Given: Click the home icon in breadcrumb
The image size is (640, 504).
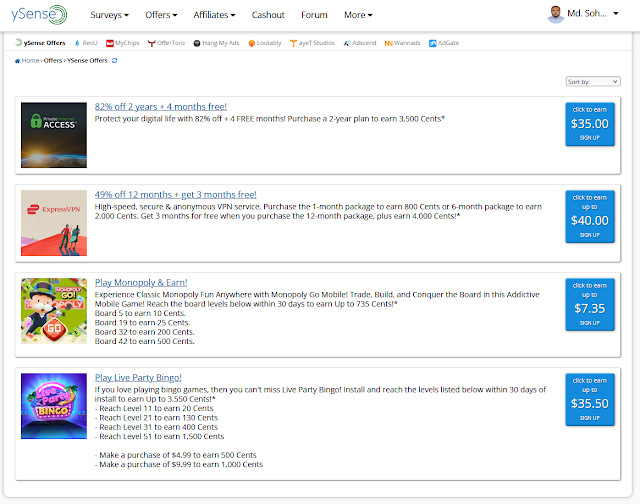Looking at the screenshot, I should 17,61.
